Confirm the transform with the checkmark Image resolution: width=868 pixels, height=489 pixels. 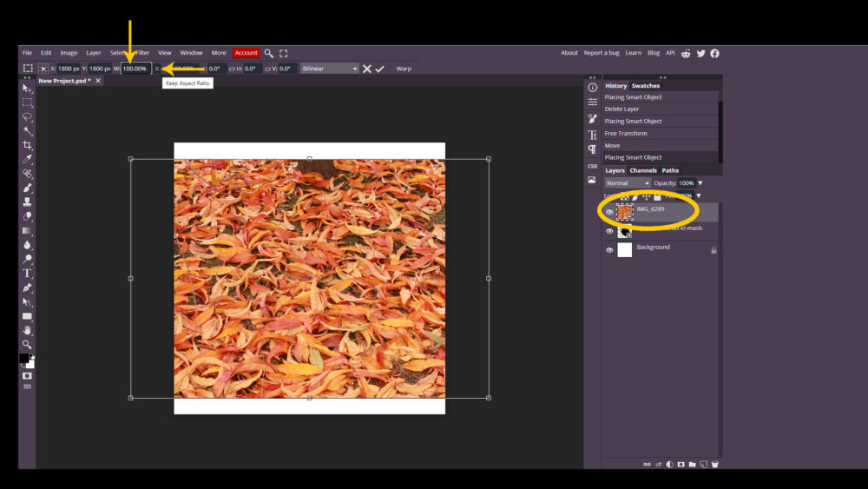pyautogui.click(x=379, y=69)
